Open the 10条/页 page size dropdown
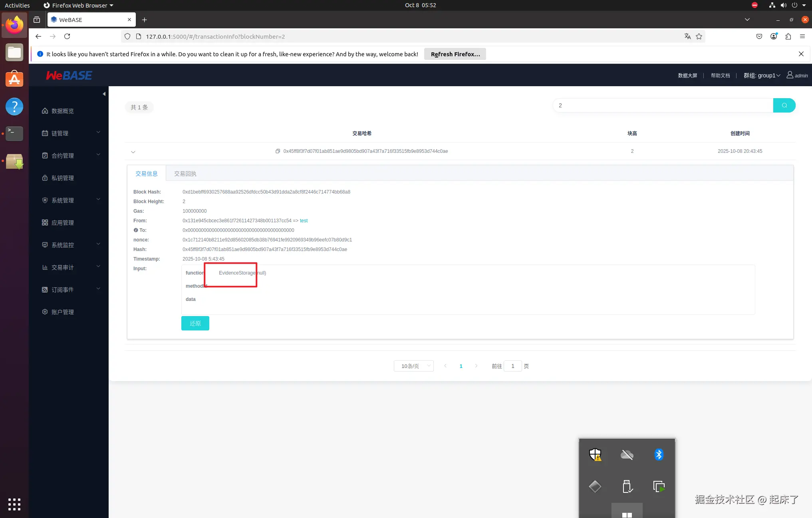Image resolution: width=812 pixels, height=518 pixels. tap(413, 366)
